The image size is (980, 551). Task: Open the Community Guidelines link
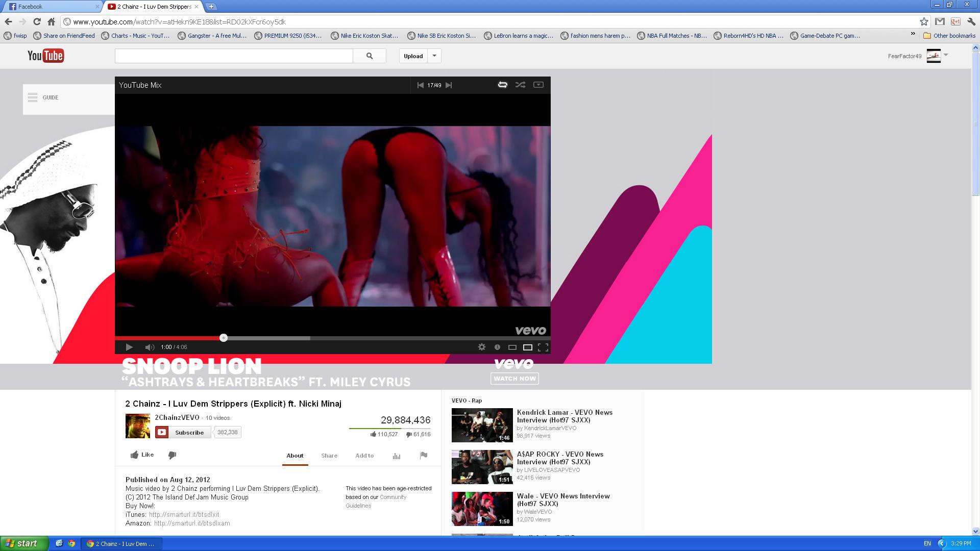[393, 497]
